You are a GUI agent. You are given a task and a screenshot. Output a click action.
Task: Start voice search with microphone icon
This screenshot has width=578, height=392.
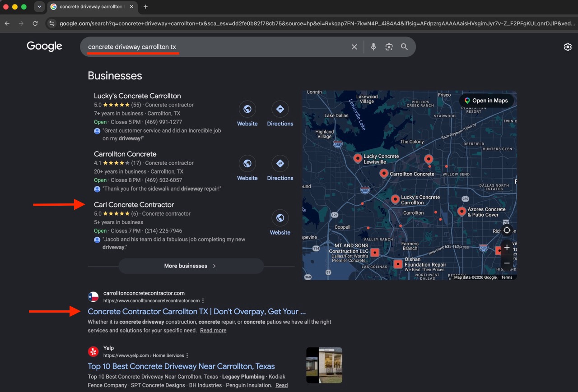373,47
